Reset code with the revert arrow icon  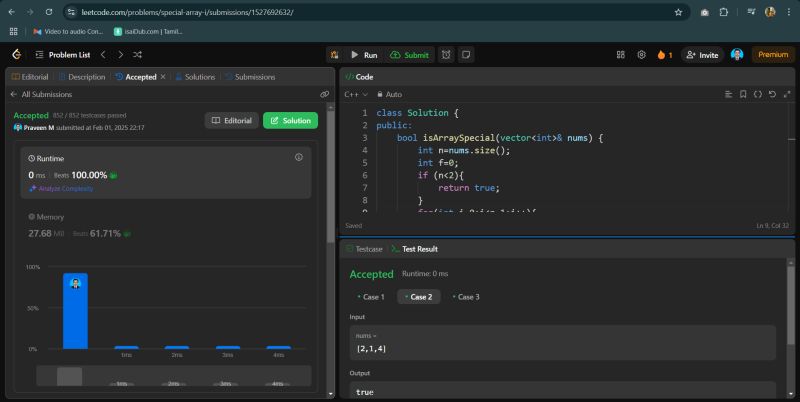pos(772,94)
